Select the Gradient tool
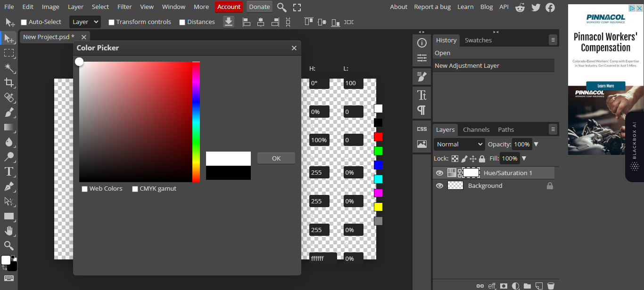 point(9,127)
